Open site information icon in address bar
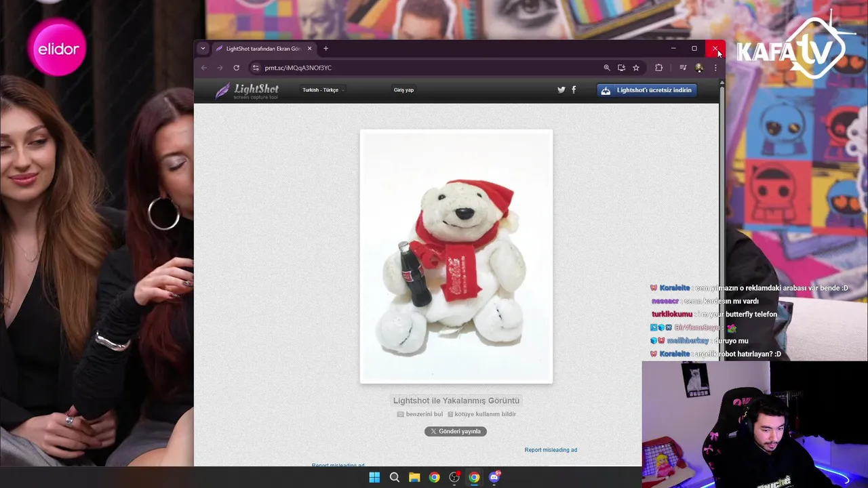This screenshot has height=488, width=868. click(x=255, y=68)
